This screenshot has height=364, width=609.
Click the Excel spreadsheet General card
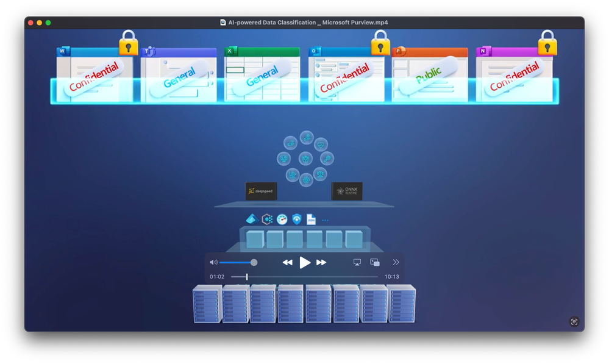[262, 75]
